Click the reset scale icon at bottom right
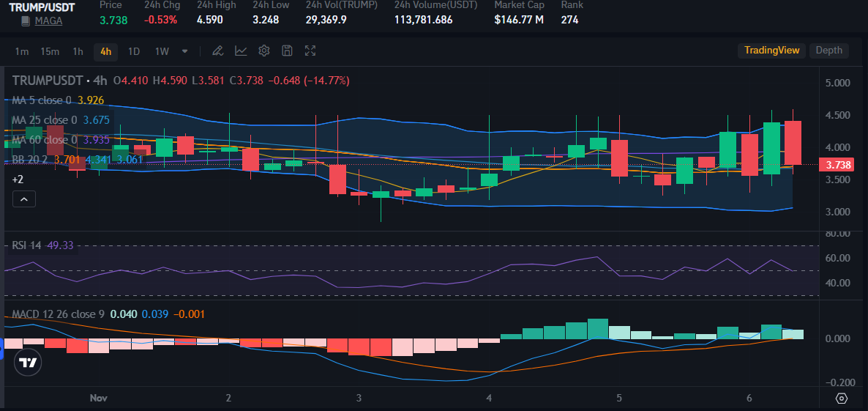This screenshot has height=411, width=868. point(842,399)
